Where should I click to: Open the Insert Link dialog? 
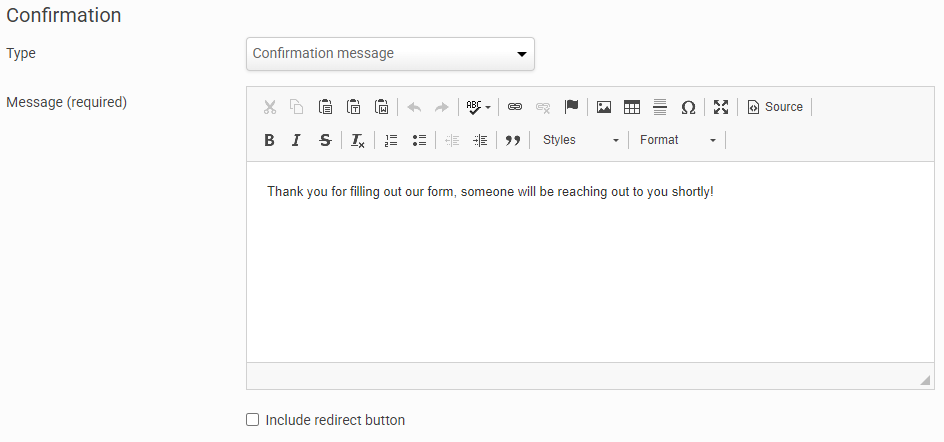[x=515, y=107]
